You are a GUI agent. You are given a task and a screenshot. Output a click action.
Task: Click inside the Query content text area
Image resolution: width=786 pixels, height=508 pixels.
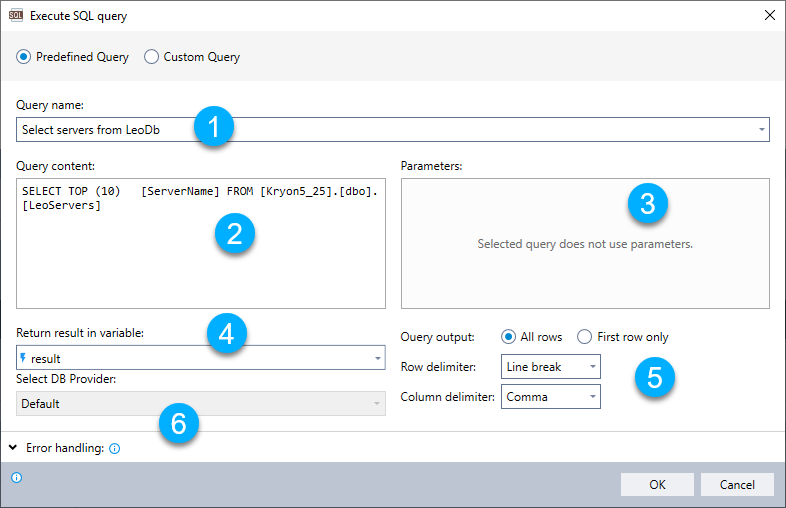(x=200, y=260)
